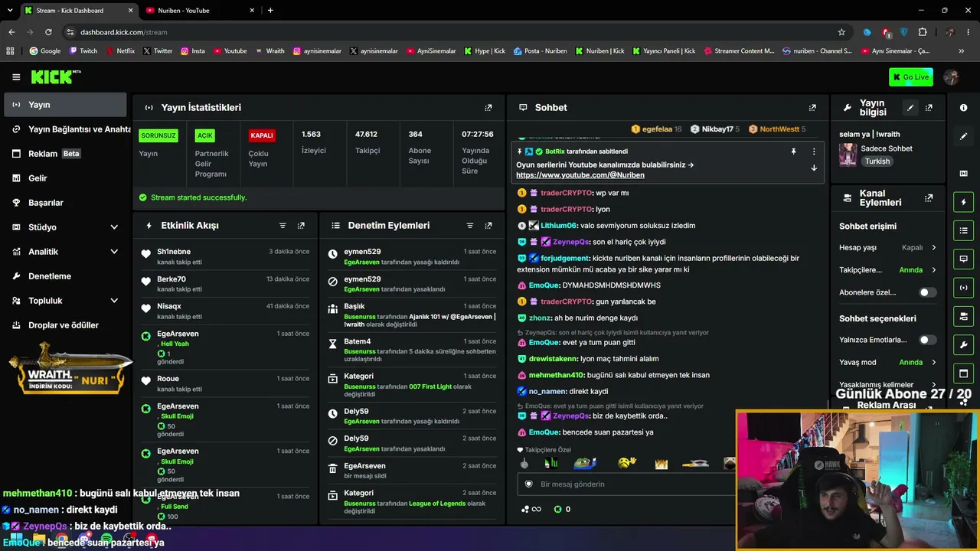980x551 pixels.
Task: Bookmark this page with the star icon
Action: [x=841, y=32]
